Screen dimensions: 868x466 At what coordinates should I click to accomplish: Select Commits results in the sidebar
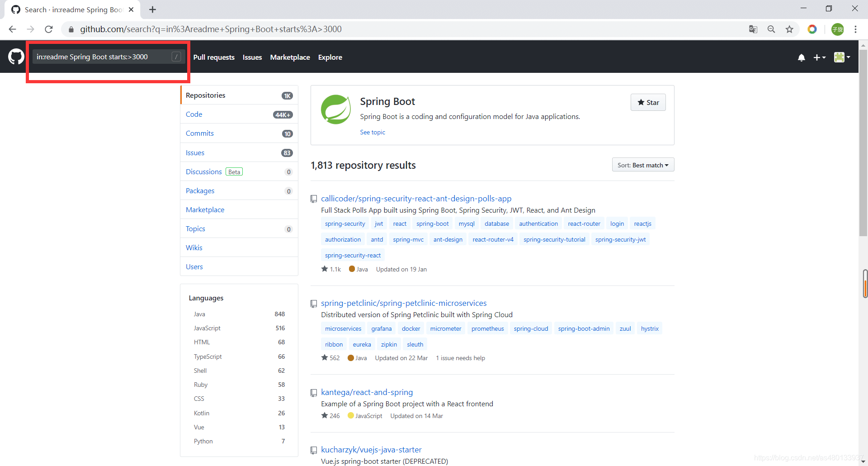[239, 133]
